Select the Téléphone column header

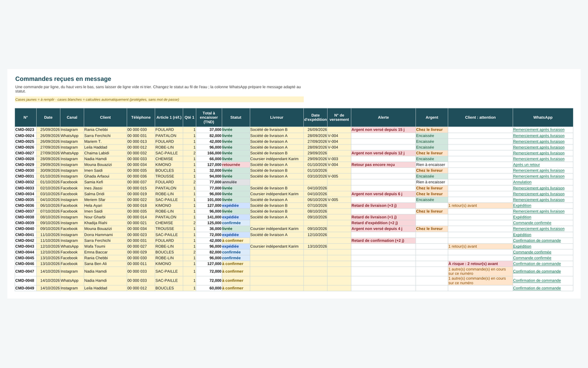coord(141,117)
